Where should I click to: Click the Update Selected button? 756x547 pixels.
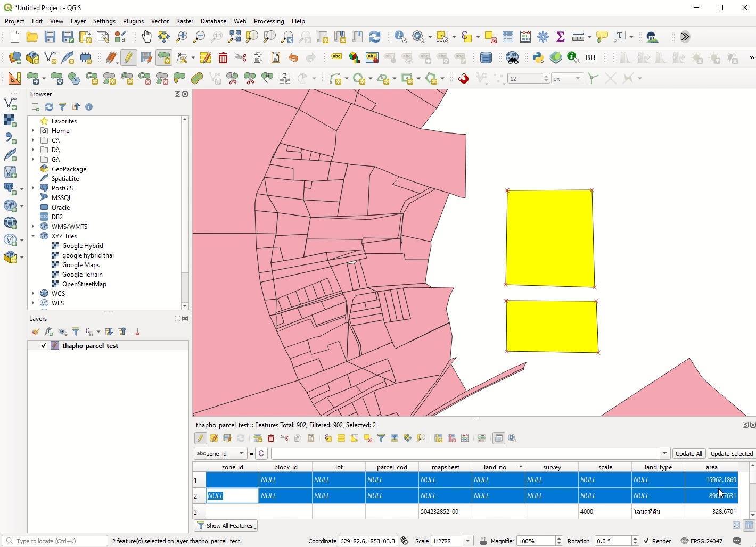[x=732, y=454]
